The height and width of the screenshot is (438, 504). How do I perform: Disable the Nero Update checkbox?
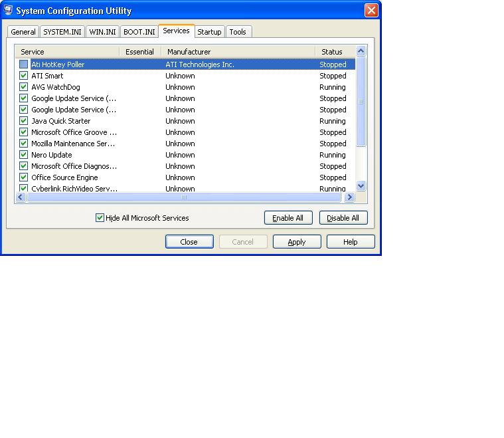point(23,154)
